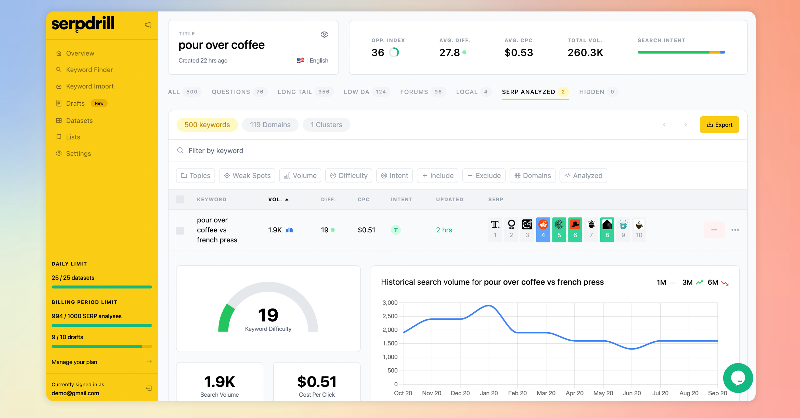Open the Analyzed filter
The image size is (800, 418).
click(583, 176)
